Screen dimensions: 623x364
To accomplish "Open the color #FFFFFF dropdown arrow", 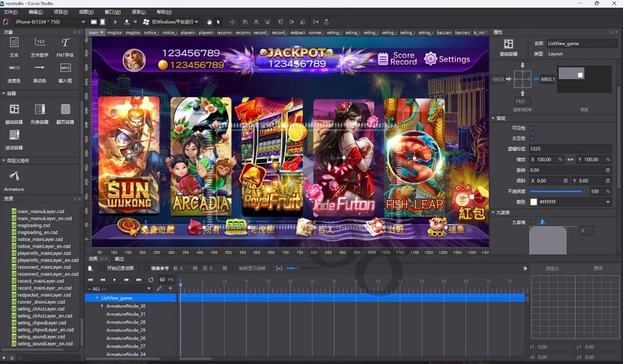I will coord(608,202).
